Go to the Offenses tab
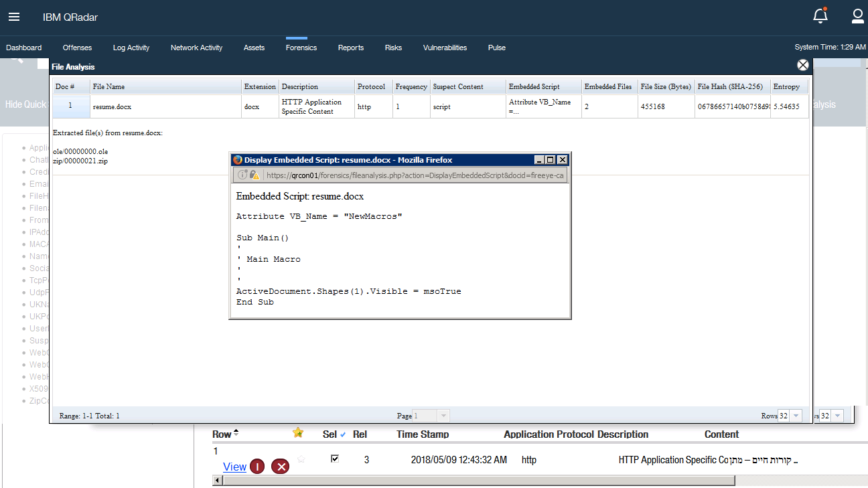Viewport: 868px width, 488px height. point(77,48)
